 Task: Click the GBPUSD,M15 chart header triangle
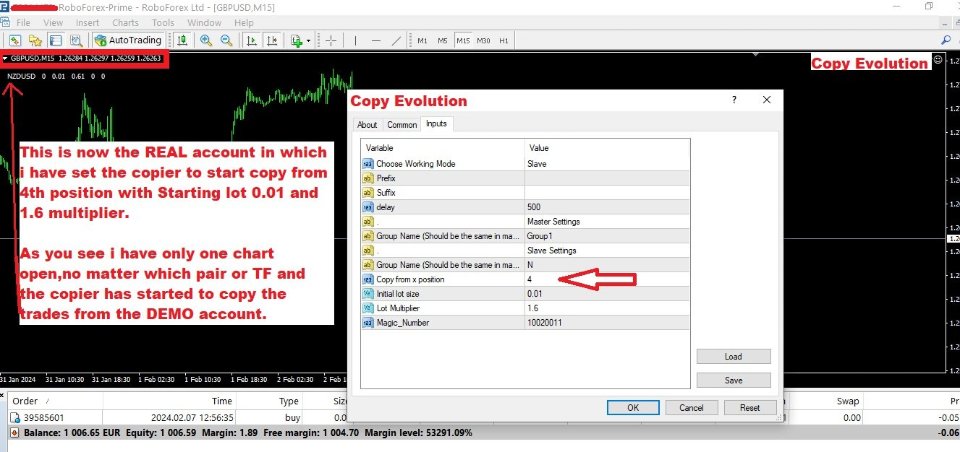click(x=5, y=59)
